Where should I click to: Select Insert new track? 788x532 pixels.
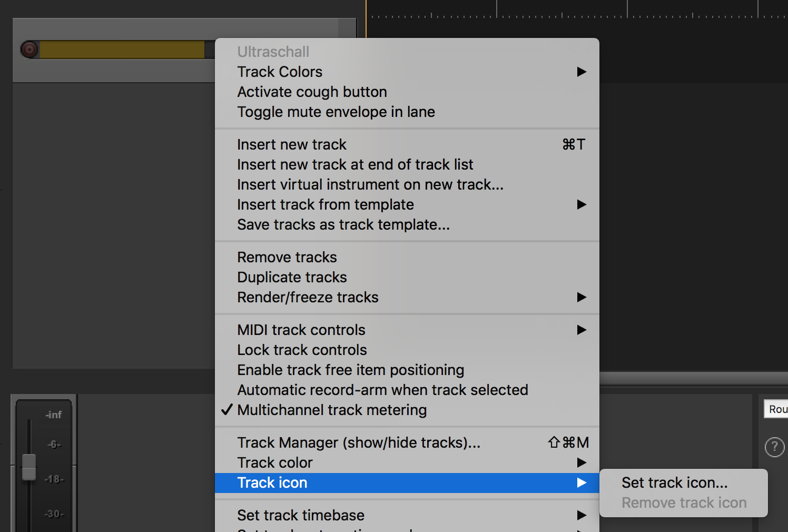292,144
